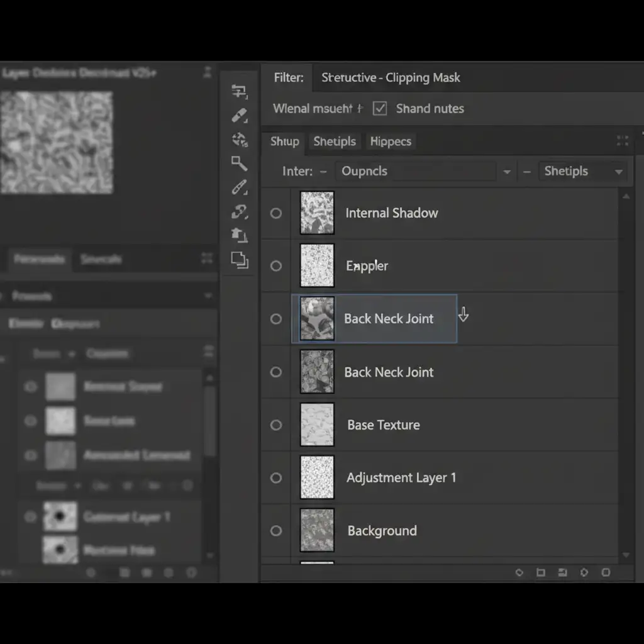Select the zoom magnifier tool in the toolbar
This screenshot has height=644, width=644.
pos(239,164)
